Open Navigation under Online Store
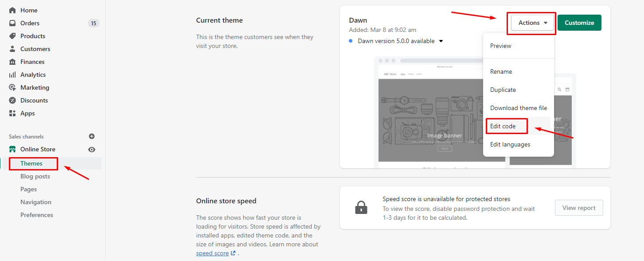This screenshot has height=261, width=644. [36, 202]
